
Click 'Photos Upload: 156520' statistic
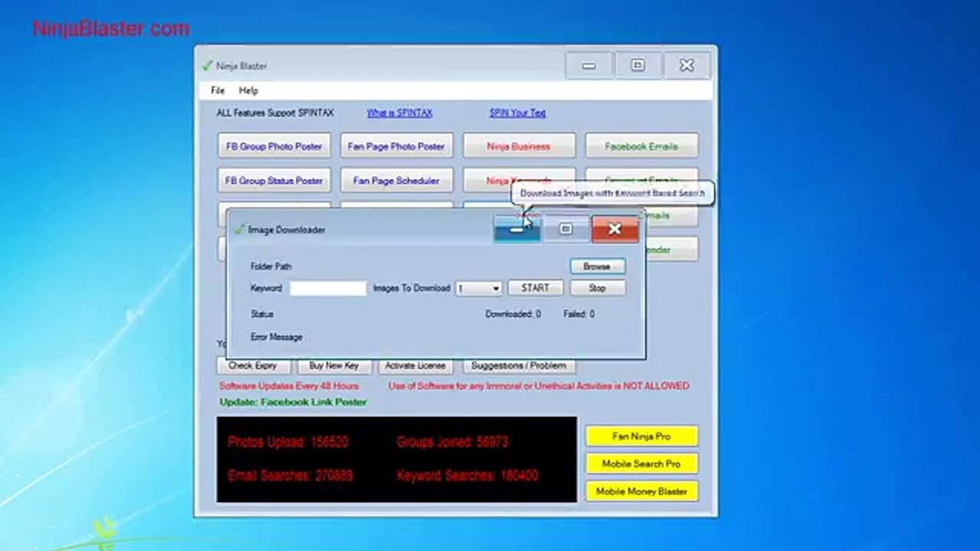[288, 442]
